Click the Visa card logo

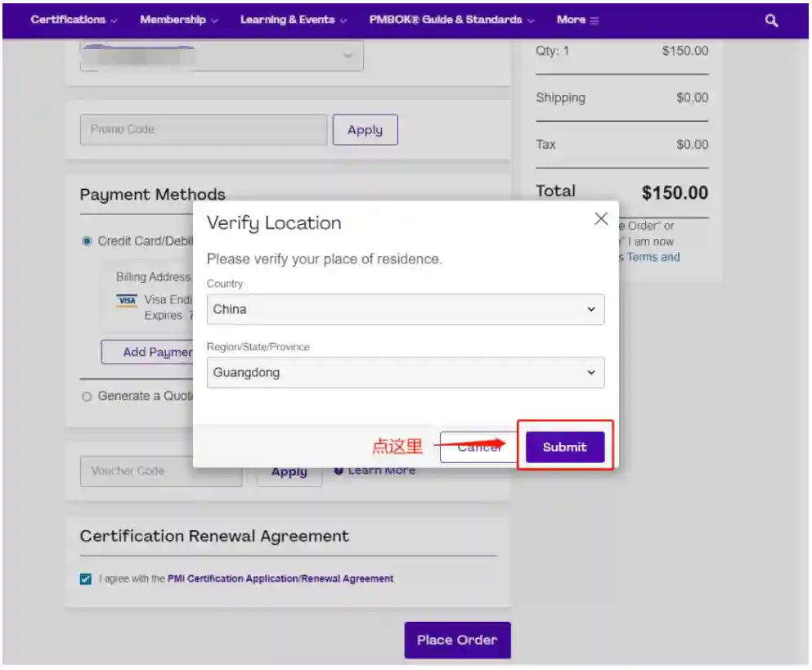pyautogui.click(x=127, y=300)
